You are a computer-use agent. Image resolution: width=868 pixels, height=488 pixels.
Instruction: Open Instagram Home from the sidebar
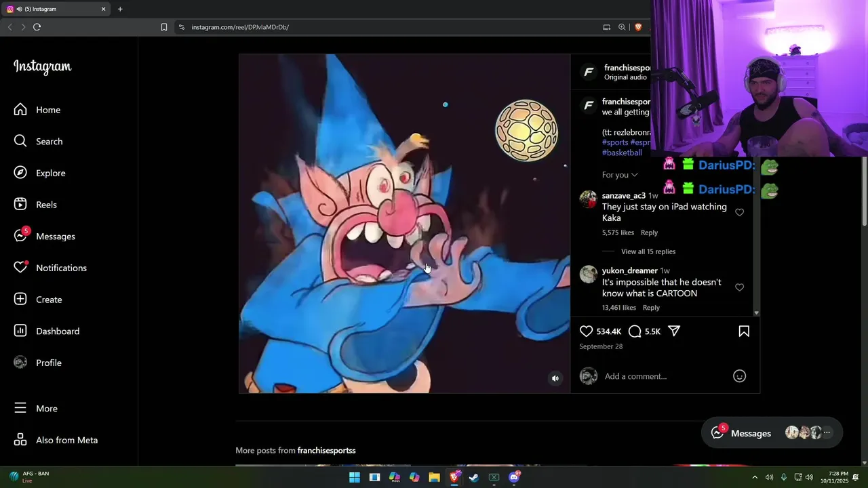pos(37,110)
